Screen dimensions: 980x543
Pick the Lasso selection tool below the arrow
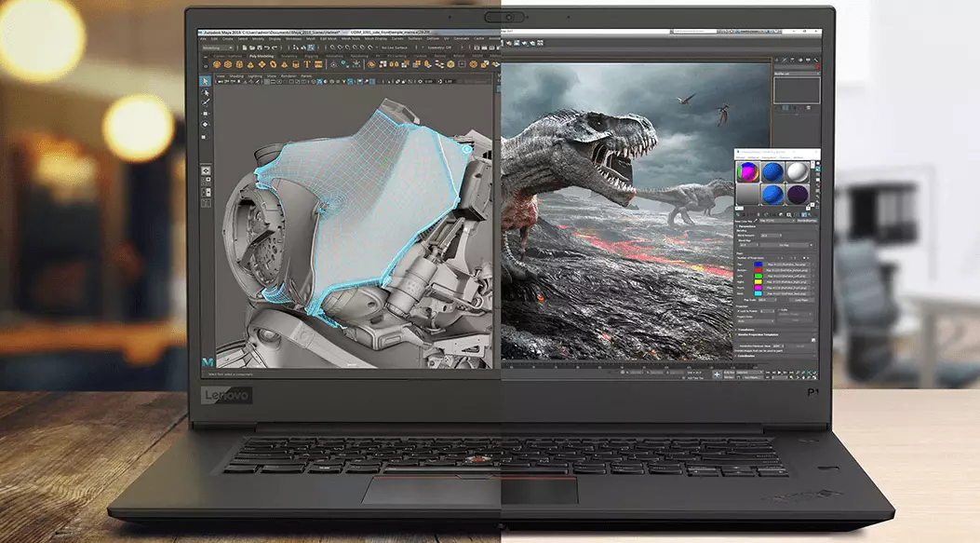(205, 93)
